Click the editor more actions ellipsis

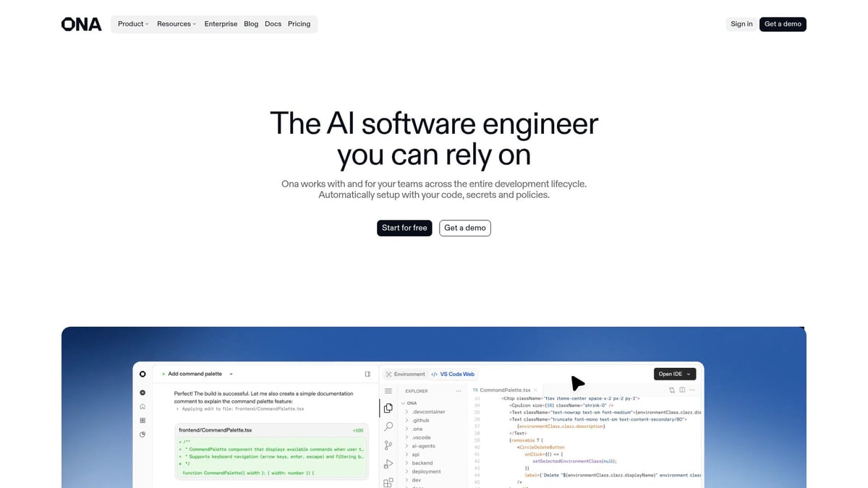(692, 390)
